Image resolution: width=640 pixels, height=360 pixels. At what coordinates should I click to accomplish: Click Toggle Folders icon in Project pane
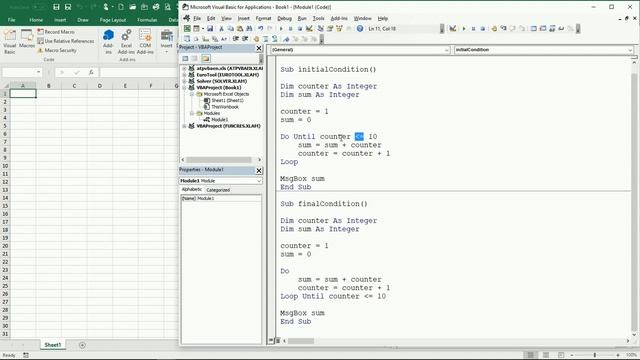click(x=206, y=58)
